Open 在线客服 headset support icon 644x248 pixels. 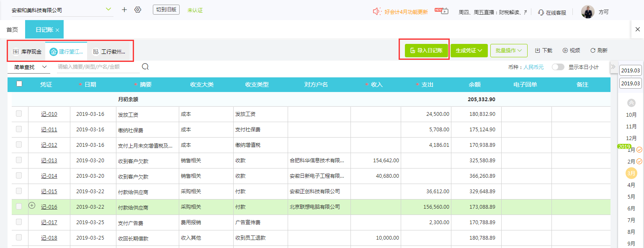tap(541, 13)
